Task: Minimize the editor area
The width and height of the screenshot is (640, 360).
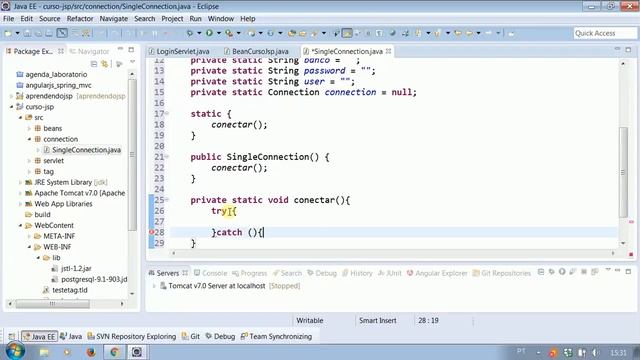Action: point(617,49)
